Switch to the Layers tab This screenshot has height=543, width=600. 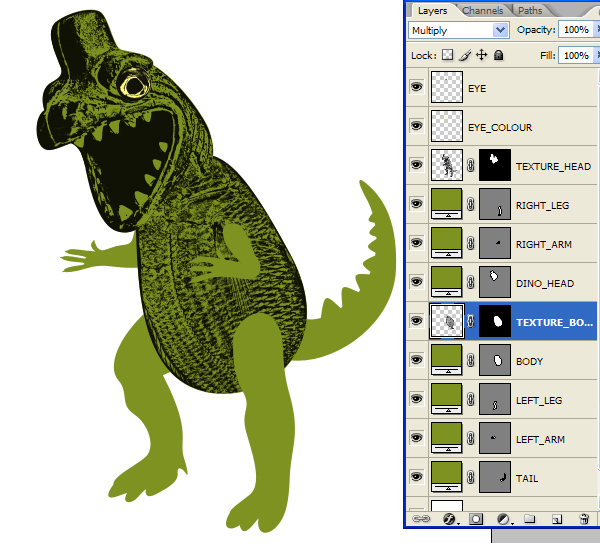point(432,11)
